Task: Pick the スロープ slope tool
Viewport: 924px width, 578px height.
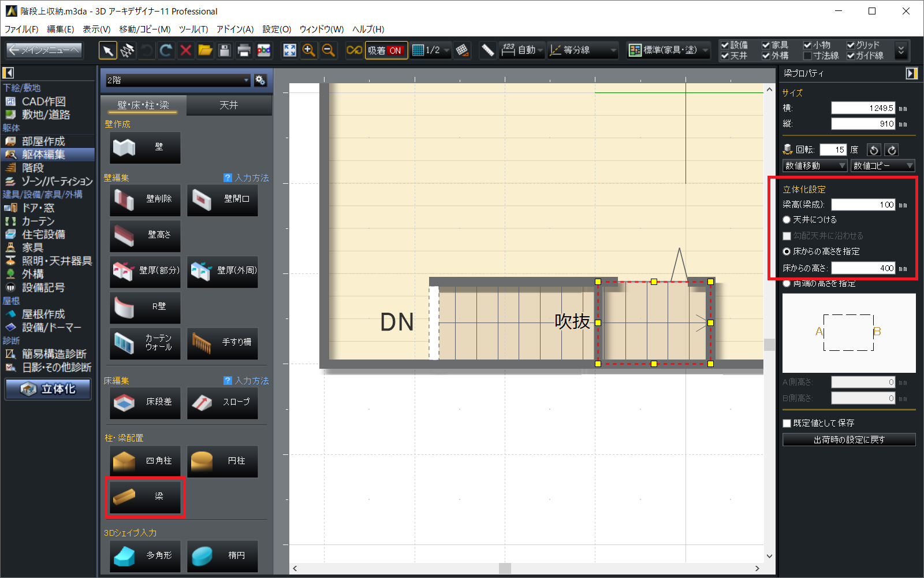Action: pyautogui.click(x=222, y=402)
